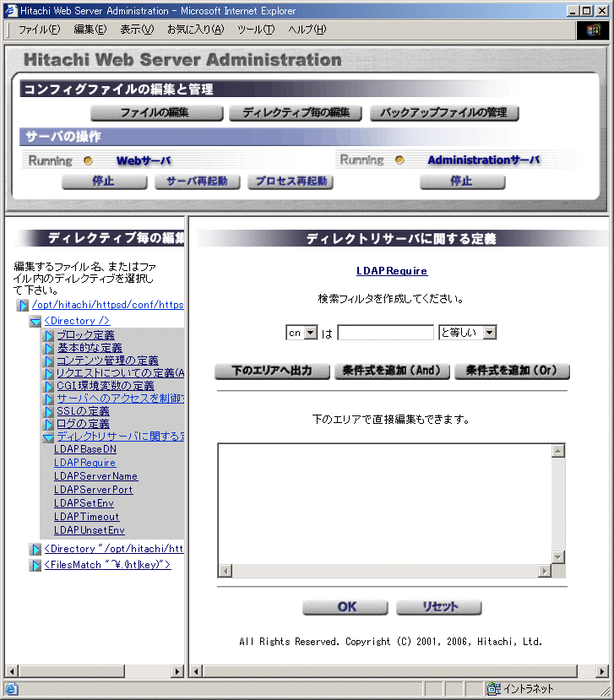Viewport: 614px width, 700px height.
Task: Click the バックアップファイルの管理 button
Action: coord(444,113)
